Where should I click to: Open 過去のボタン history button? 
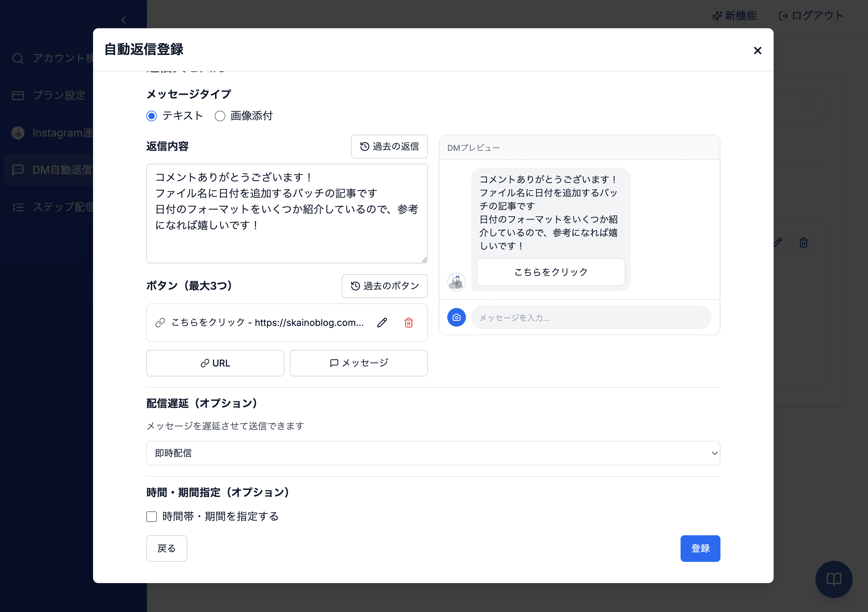[384, 286]
